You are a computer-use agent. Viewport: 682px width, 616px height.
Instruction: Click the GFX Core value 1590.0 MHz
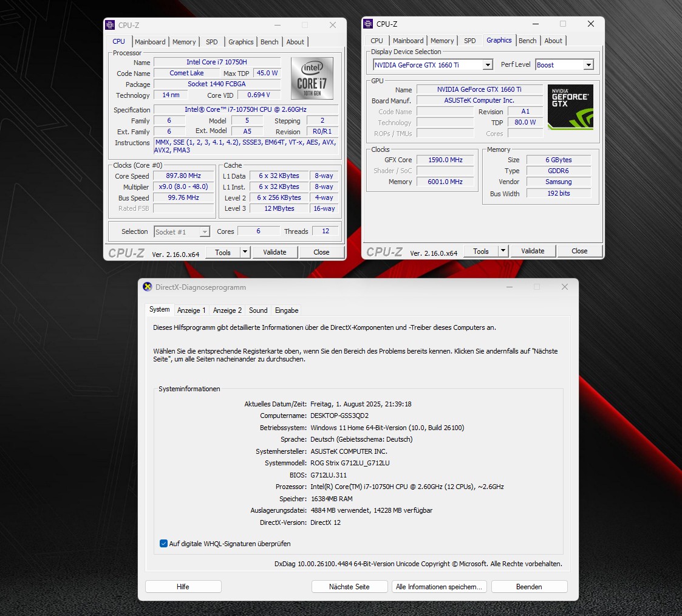[445, 160]
